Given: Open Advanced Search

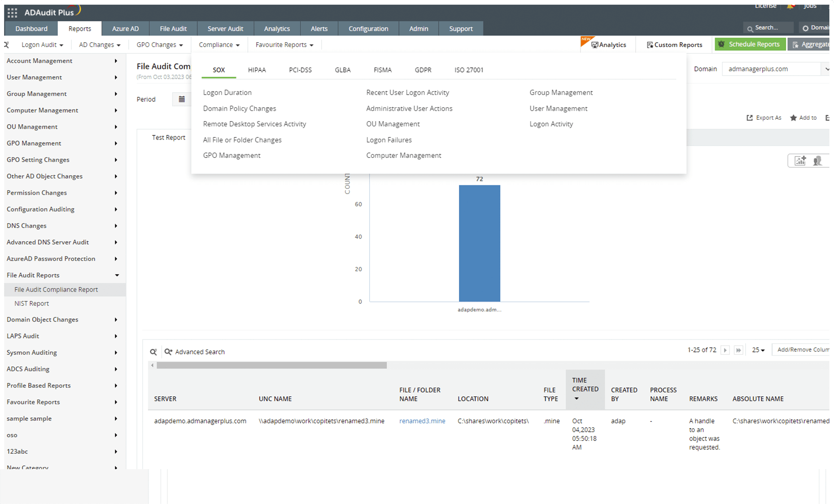Looking at the screenshot, I should click(x=200, y=352).
